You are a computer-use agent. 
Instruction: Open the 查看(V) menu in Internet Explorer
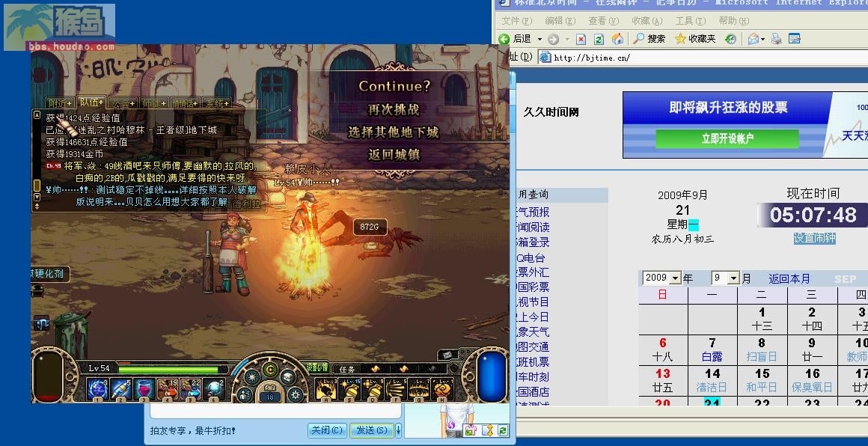603,20
